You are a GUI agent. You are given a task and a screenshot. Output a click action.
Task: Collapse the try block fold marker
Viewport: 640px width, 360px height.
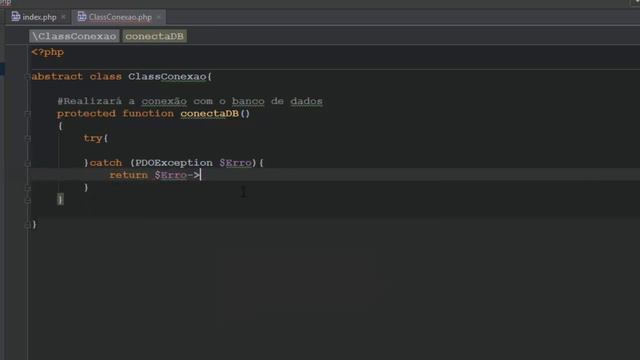point(27,138)
